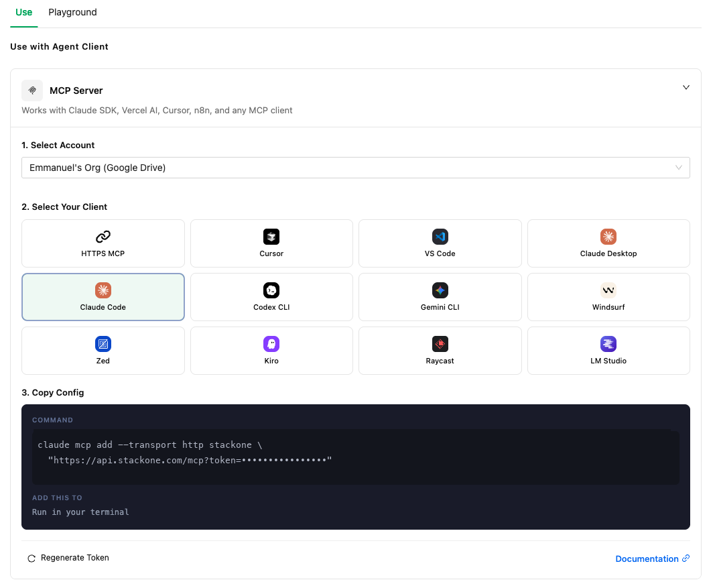Select the HTTPS MCP option
This screenshot has height=588, width=715.
click(103, 243)
